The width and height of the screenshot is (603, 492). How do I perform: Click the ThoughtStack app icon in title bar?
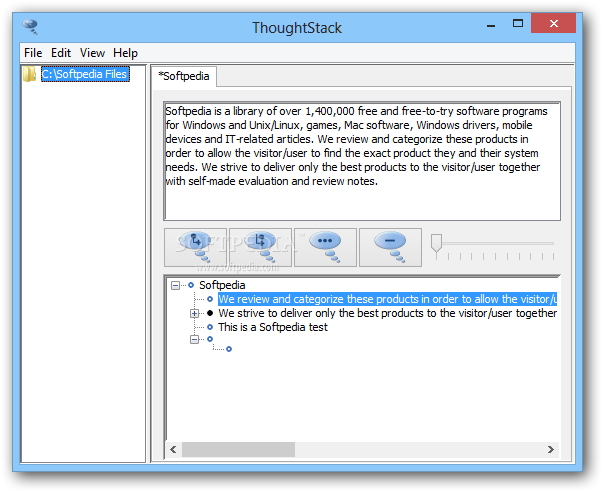(x=30, y=27)
